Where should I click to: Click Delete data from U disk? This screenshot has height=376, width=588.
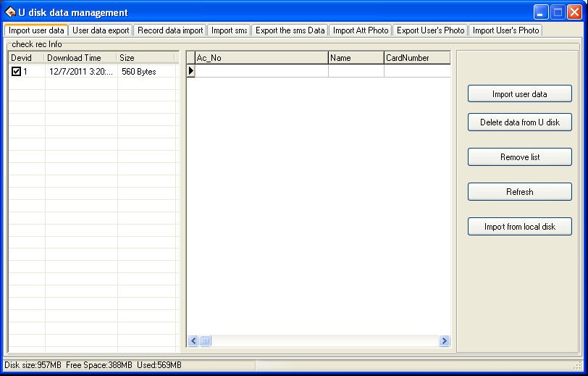pyautogui.click(x=519, y=122)
